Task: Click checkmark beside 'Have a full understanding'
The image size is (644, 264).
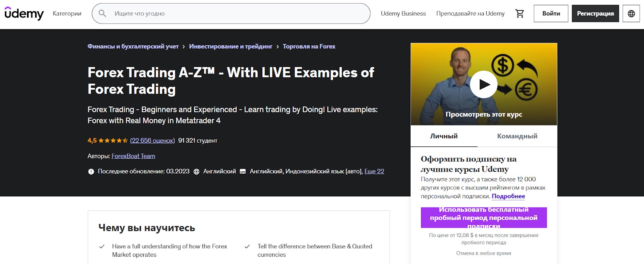Action: click(x=102, y=246)
